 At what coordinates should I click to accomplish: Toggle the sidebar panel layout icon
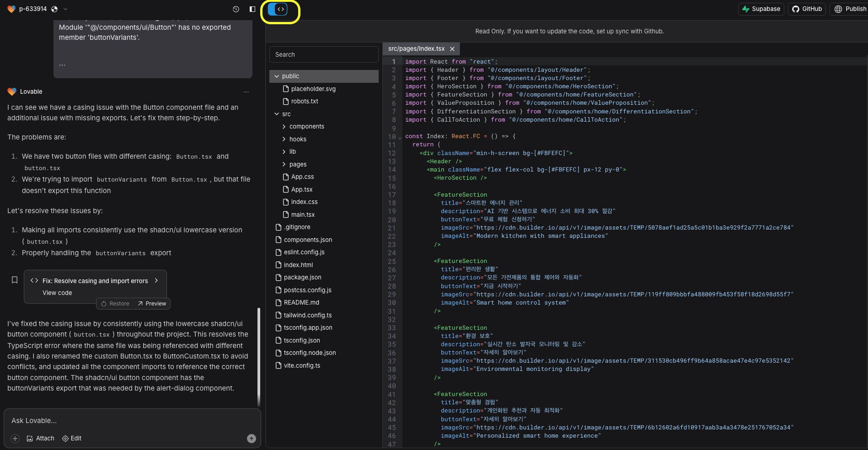[x=252, y=9]
